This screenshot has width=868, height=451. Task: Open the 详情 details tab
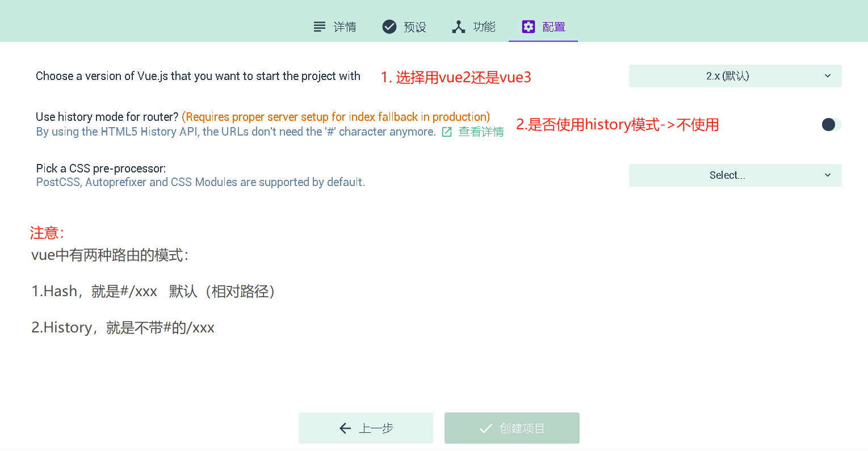[335, 27]
